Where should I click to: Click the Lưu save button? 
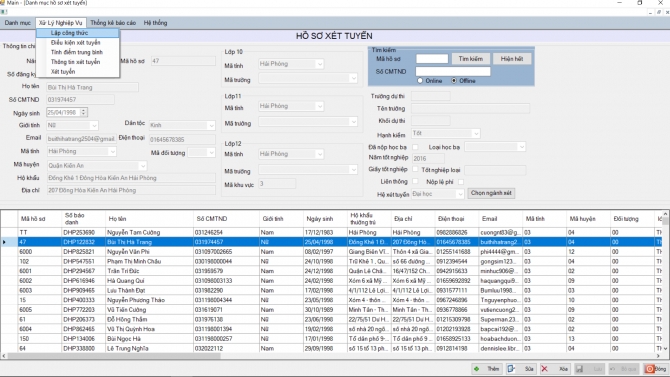click(590, 369)
